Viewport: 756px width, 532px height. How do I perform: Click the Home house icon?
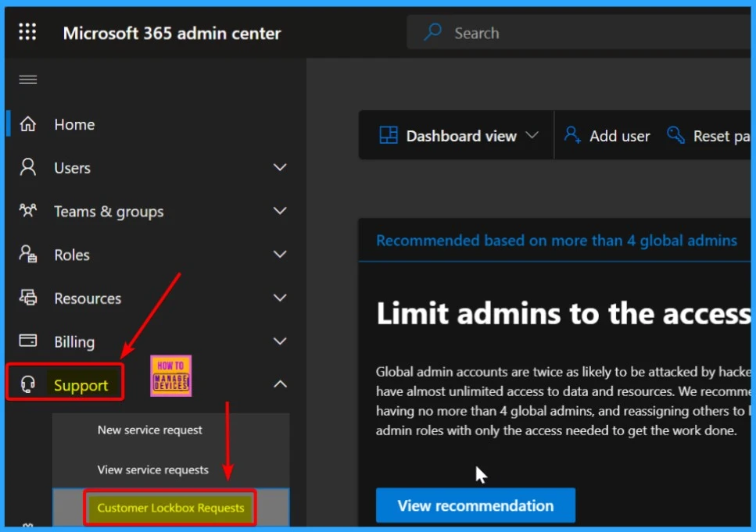(27, 124)
